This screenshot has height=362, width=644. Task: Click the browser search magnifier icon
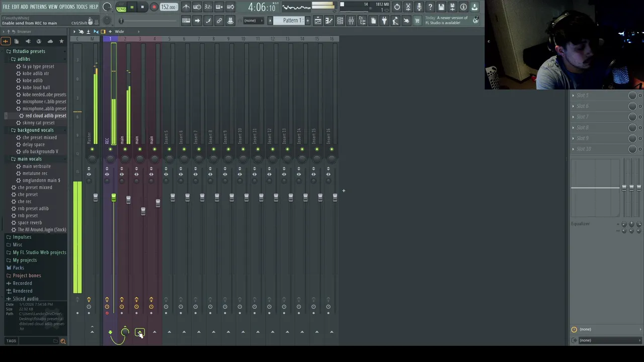pyautogui.click(x=63, y=341)
